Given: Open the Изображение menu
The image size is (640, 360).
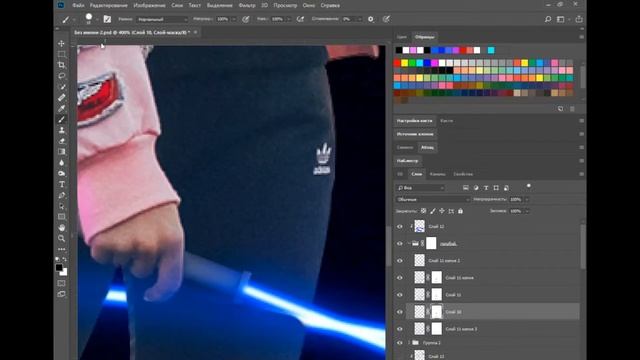Looking at the screenshot, I should tap(149, 5).
